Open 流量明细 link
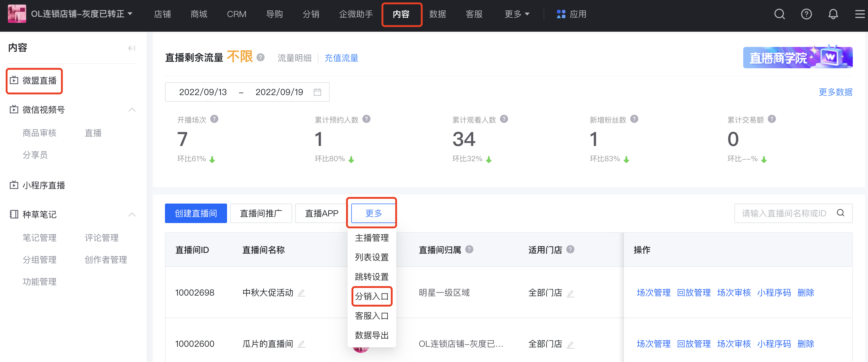Viewport: 868px width, 362px height. click(x=295, y=58)
